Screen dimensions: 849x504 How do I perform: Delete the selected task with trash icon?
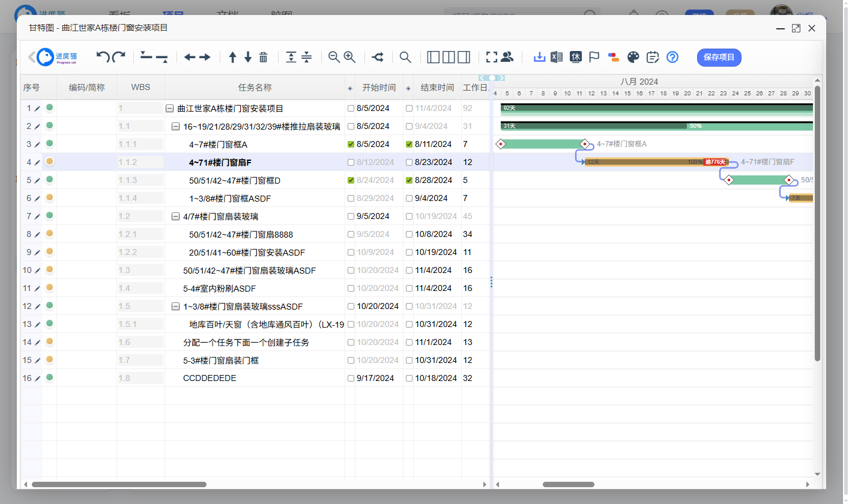(x=263, y=57)
